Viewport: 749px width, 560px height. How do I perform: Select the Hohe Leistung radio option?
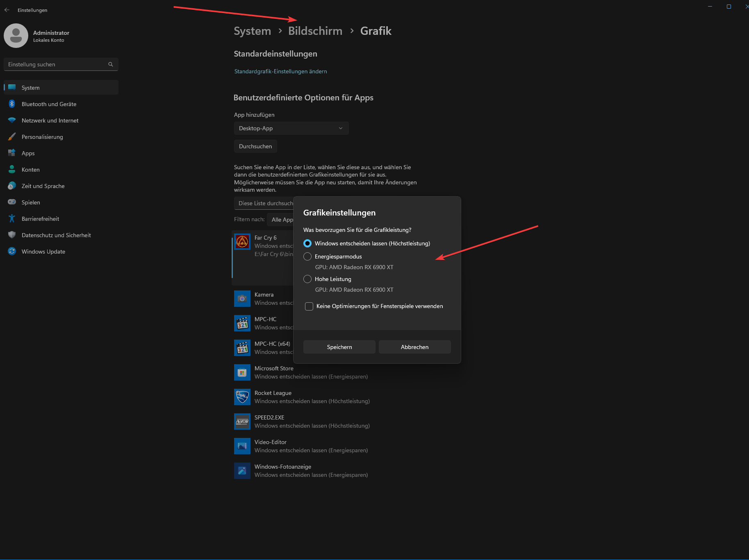click(307, 279)
